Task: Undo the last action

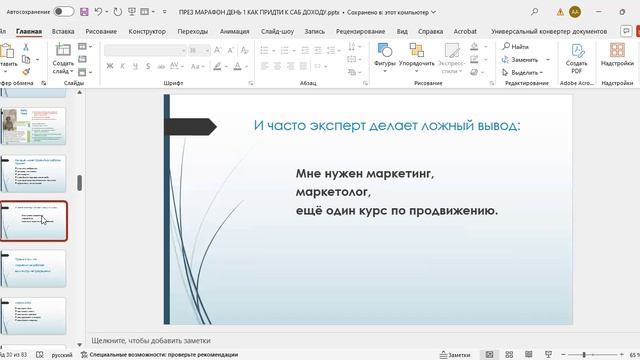Action: pyautogui.click(x=98, y=12)
